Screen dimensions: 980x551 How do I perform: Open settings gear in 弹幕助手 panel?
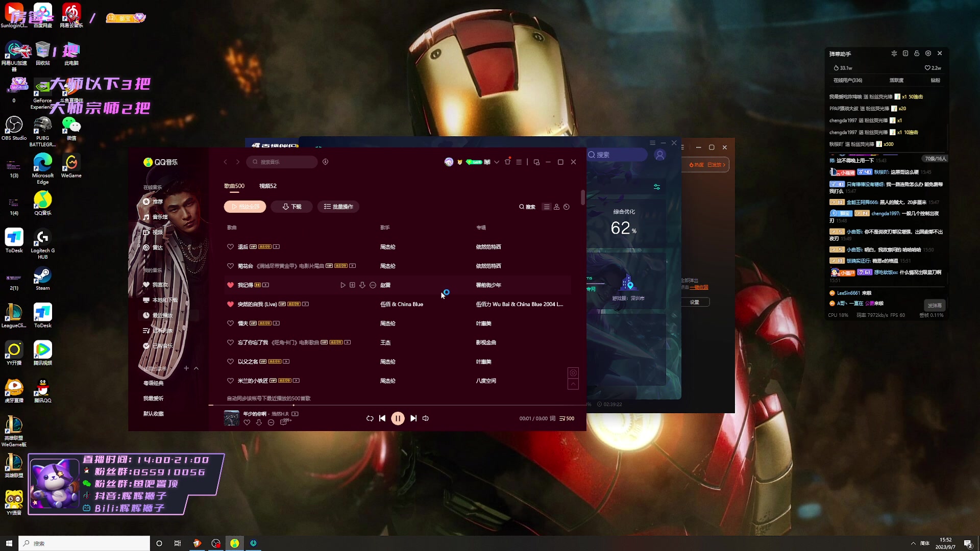tap(928, 53)
